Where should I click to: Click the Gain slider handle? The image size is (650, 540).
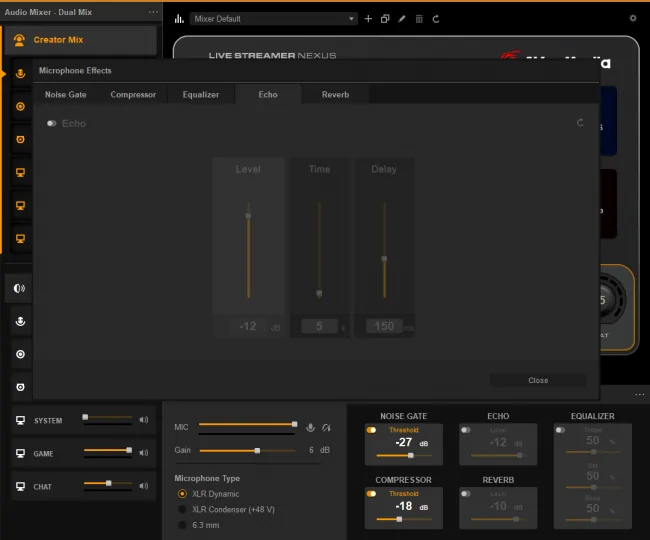[257, 450]
